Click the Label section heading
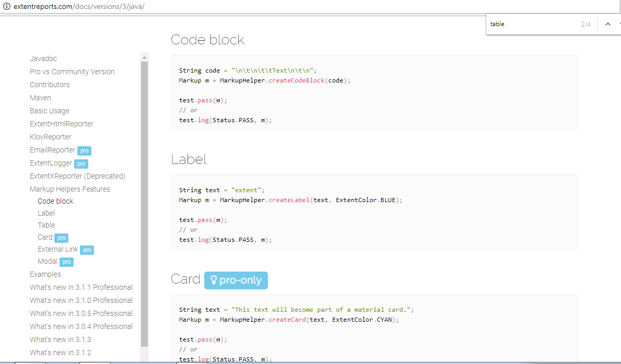 189,160
